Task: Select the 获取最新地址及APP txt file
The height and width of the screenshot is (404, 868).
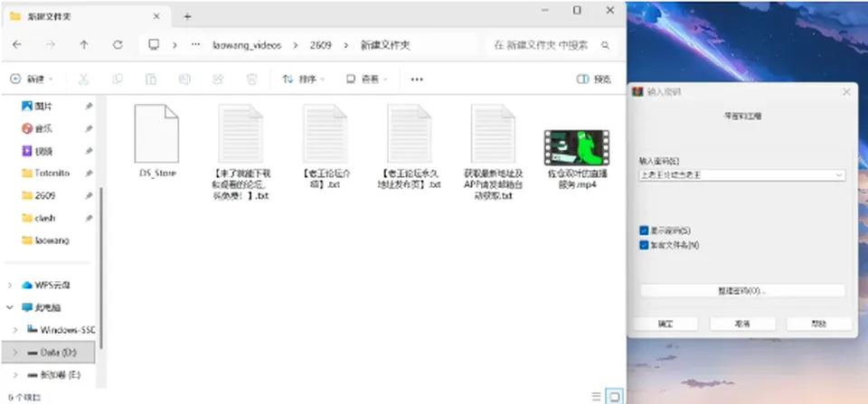Action: pos(493,151)
